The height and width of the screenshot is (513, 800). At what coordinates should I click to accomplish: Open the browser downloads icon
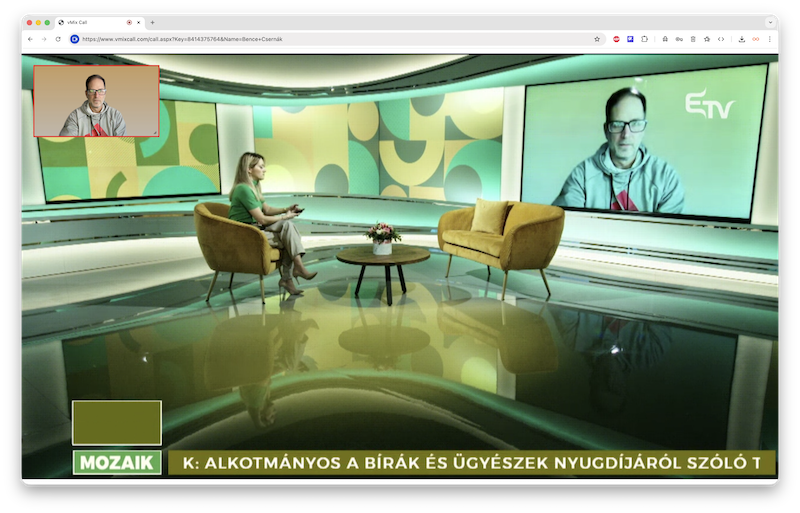click(x=742, y=39)
